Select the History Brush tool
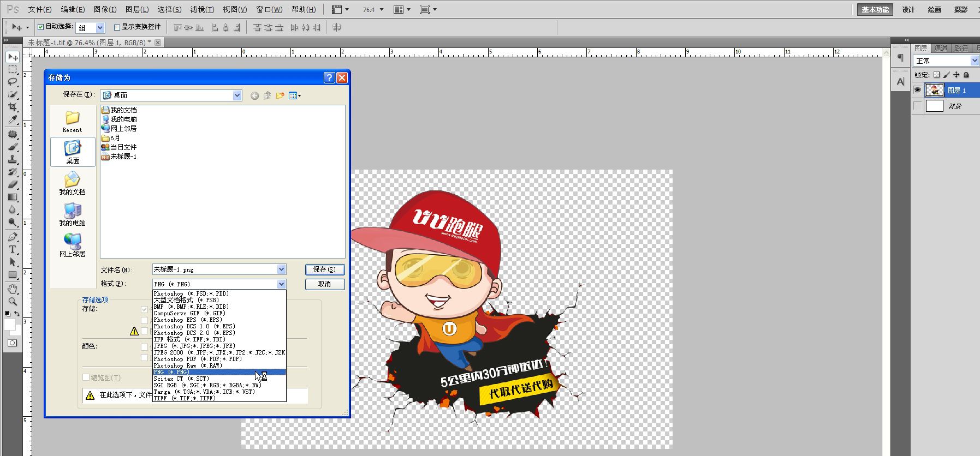Screen dimensions: 980x456 13,172
